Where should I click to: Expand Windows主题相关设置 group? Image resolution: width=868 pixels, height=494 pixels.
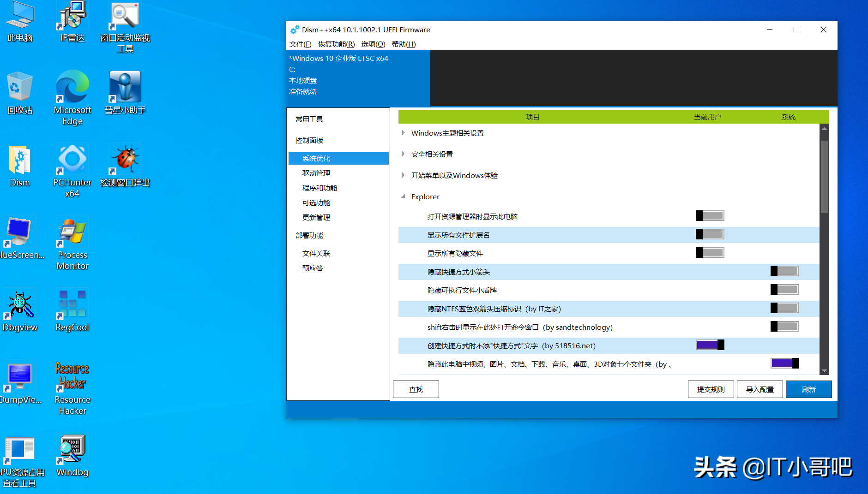click(x=403, y=133)
